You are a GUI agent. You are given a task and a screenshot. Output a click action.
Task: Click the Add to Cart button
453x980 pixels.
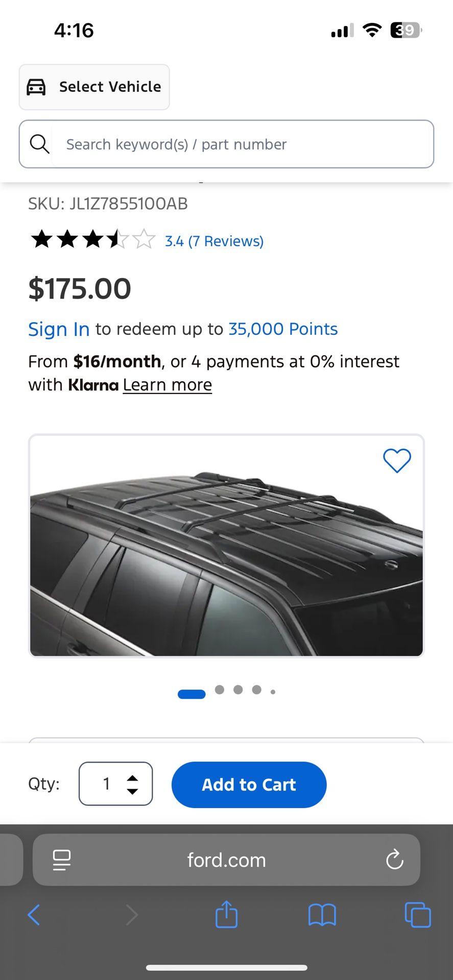pyautogui.click(x=249, y=785)
